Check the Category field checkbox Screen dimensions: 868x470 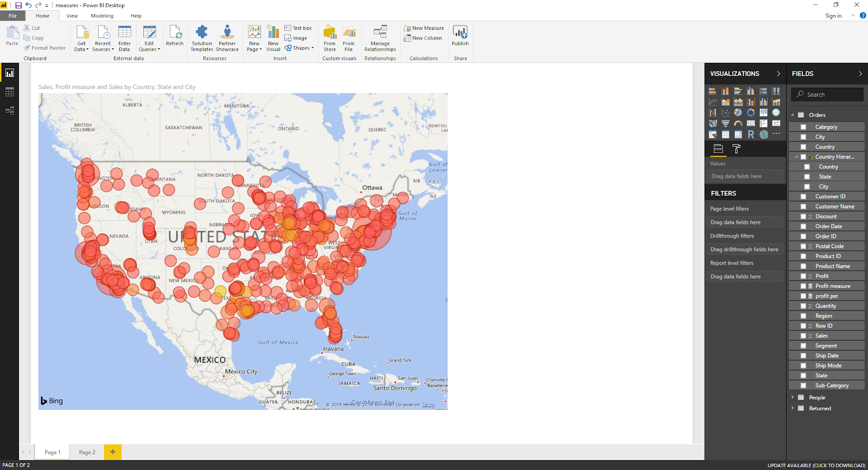click(803, 127)
